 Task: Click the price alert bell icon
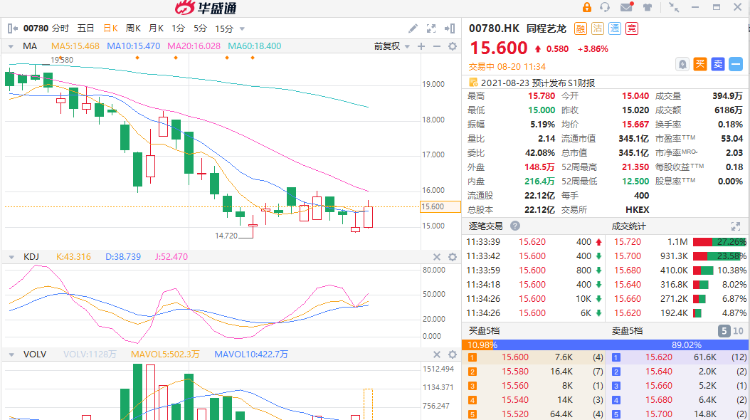683,64
